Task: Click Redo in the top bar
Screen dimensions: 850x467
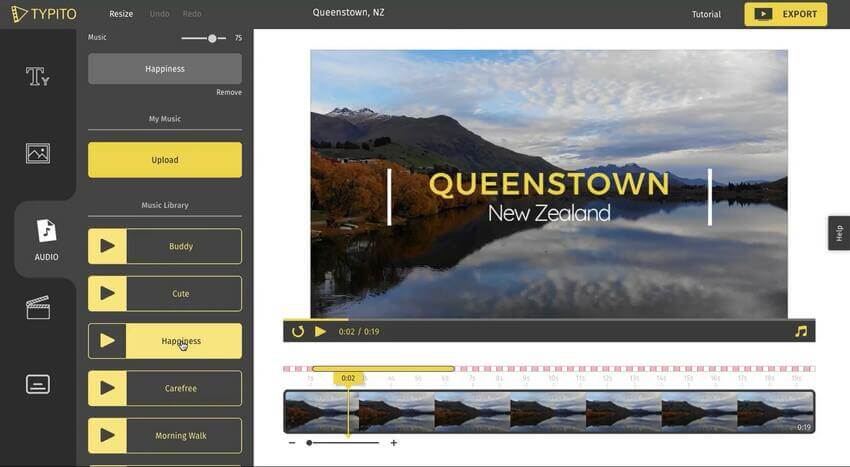Action: [192, 14]
